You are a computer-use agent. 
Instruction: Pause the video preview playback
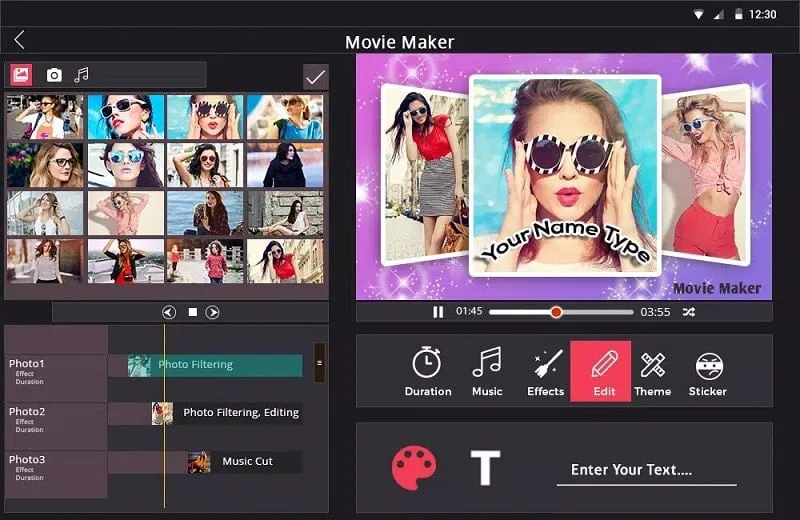pos(438,312)
